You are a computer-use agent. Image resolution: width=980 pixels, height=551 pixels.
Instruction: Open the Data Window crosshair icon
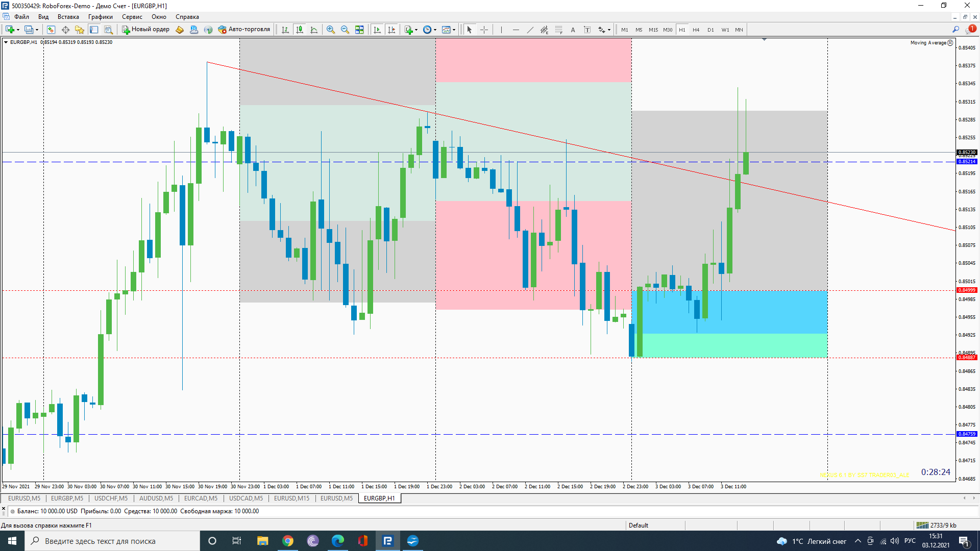65,30
